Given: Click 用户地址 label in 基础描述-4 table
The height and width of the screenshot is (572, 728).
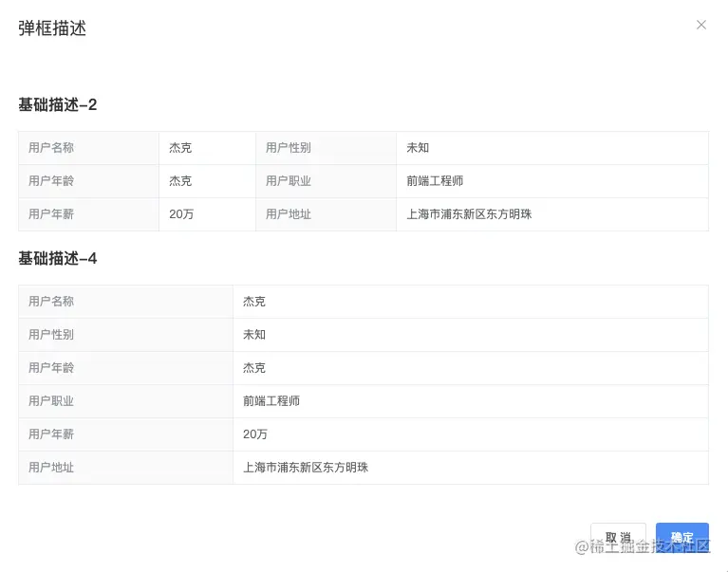Looking at the screenshot, I should point(51,467).
